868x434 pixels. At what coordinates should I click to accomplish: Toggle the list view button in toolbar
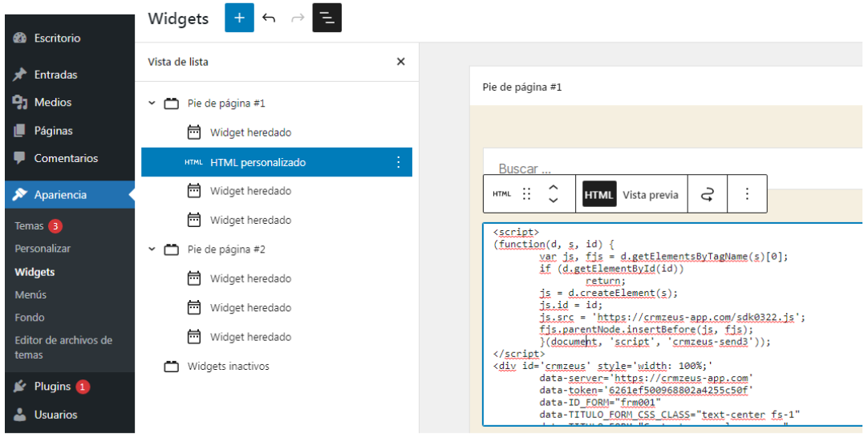[x=327, y=18]
